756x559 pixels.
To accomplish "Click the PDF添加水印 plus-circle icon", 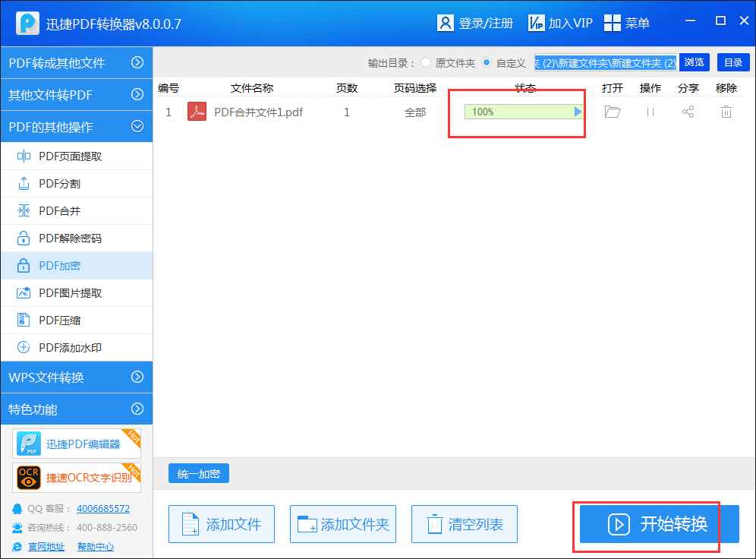I will (24, 347).
